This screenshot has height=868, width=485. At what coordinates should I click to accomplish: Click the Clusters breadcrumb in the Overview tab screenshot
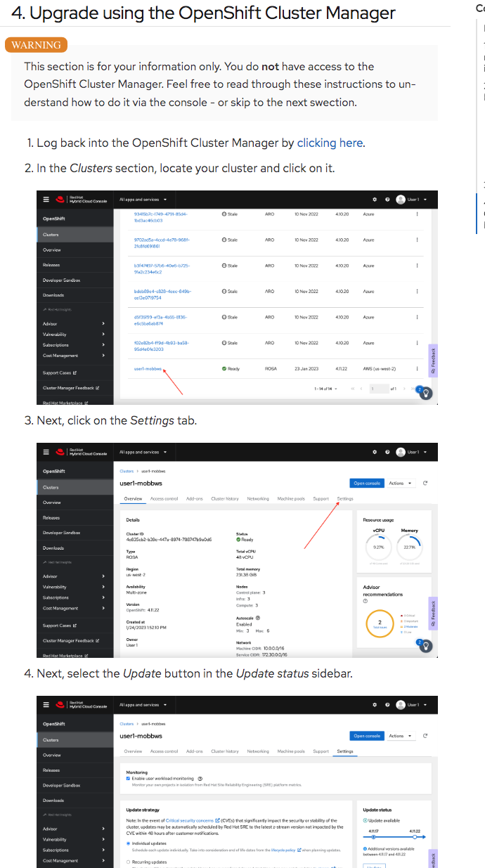pos(127,471)
